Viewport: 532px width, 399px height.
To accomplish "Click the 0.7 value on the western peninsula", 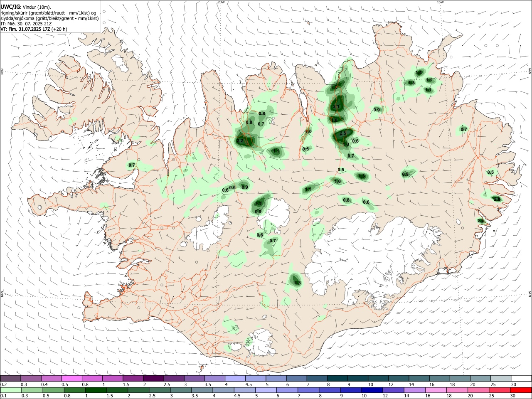I will pos(132,165).
